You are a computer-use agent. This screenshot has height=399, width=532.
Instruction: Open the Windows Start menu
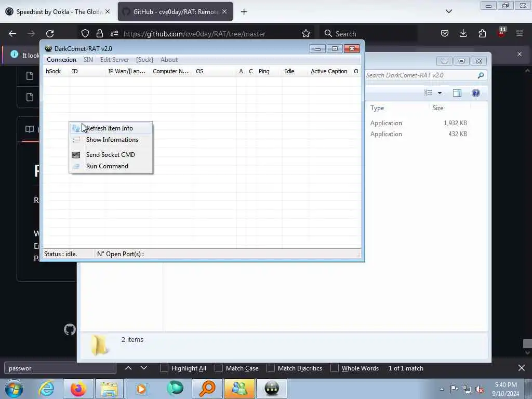point(14,389)
